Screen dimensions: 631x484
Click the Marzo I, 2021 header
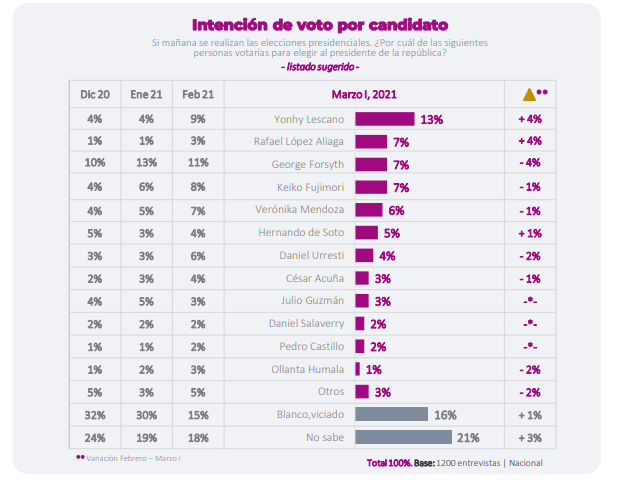[364, 95]
